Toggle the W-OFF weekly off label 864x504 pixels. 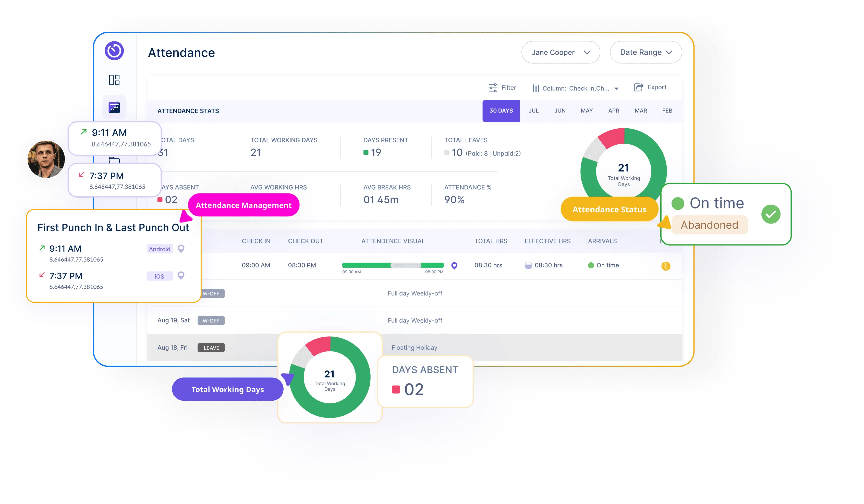[211, 320]
